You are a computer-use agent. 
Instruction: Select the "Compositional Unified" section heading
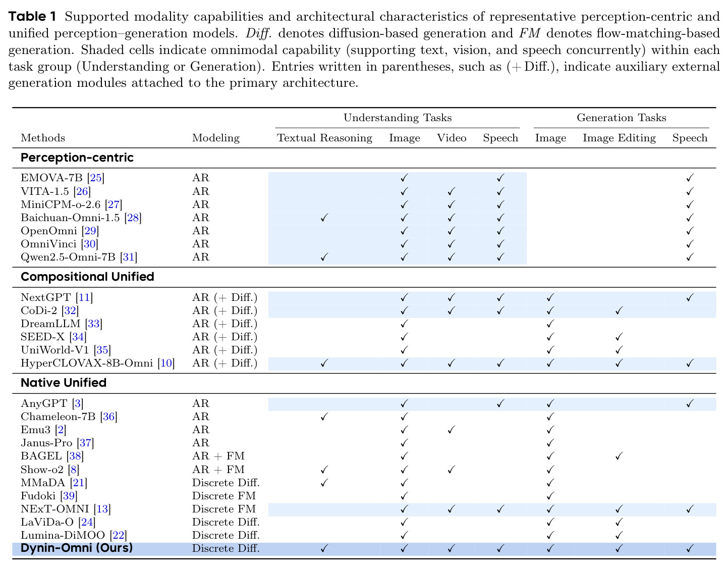87,277
